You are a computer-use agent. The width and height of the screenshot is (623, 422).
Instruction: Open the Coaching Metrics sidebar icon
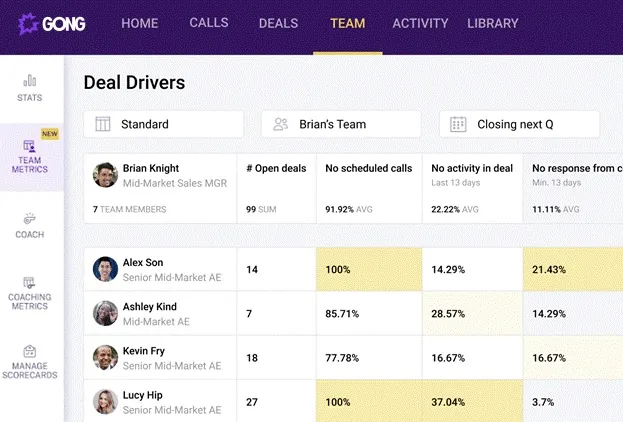click(x=29, y=283)
